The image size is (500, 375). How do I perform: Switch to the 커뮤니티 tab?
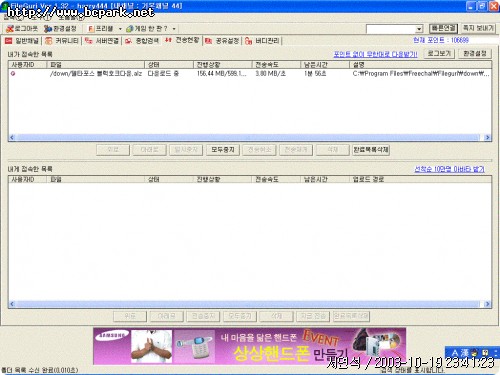coord(62,41)
